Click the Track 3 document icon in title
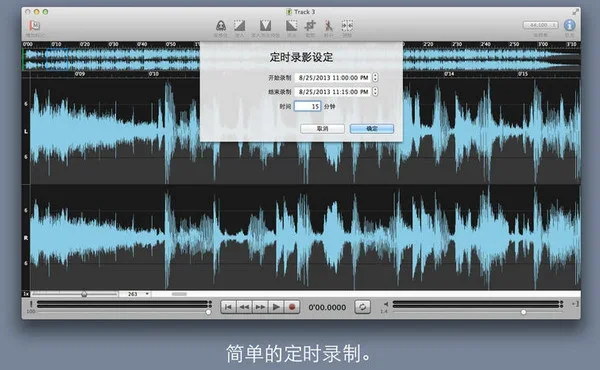 289,12
